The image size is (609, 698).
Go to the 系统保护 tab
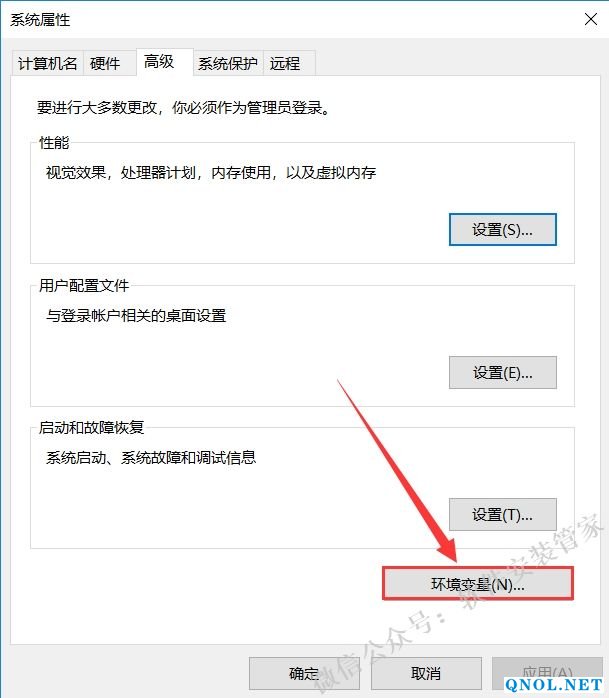pyautogui.click(x=228, y=63)
